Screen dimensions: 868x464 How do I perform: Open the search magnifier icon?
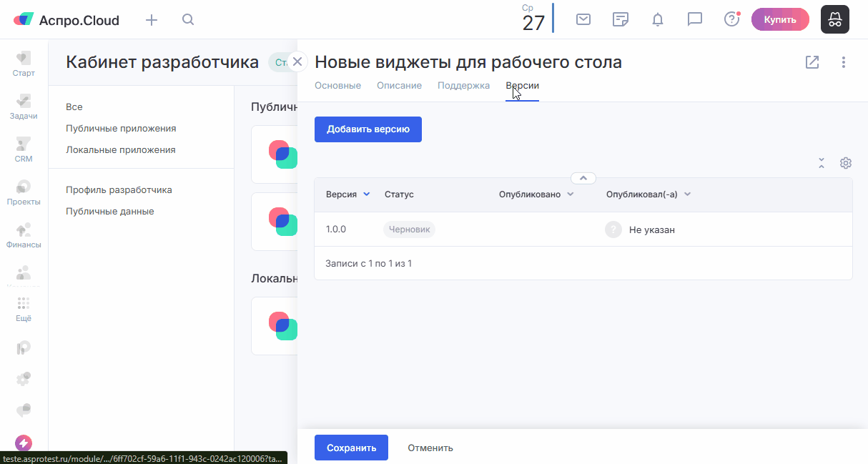[188, 20]
